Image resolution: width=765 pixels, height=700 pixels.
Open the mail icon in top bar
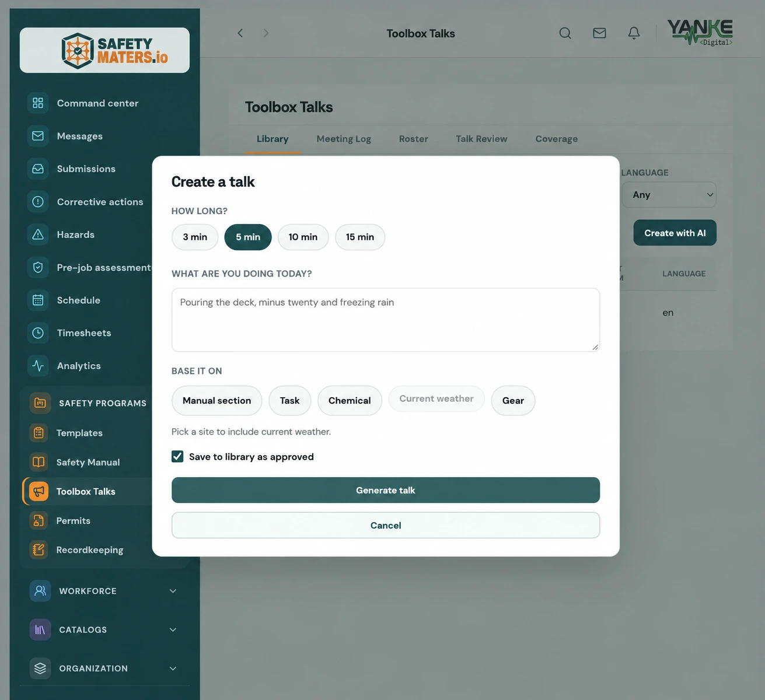(x=599, y=33)
